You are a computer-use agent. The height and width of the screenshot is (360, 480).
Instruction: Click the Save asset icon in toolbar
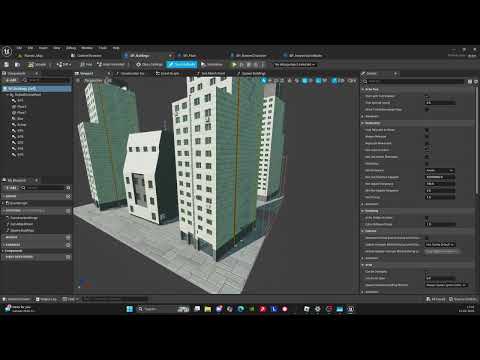pos(6,64)
